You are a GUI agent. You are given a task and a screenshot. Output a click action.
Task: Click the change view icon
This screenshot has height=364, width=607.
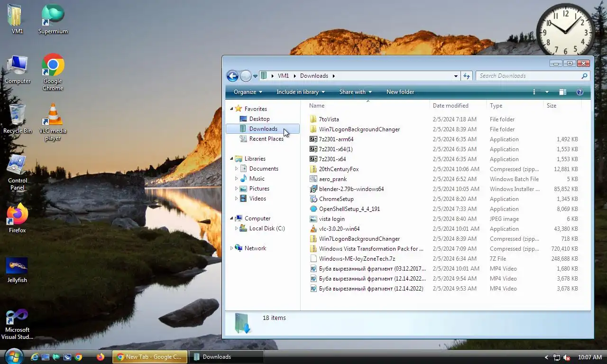(x=536, y=92)
